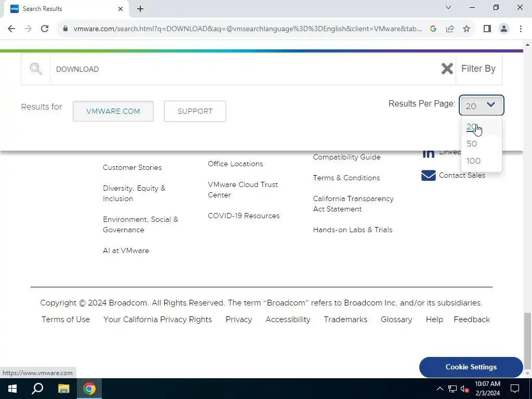
Task: Click the browser forward arrow
Action: coord(28,29)
